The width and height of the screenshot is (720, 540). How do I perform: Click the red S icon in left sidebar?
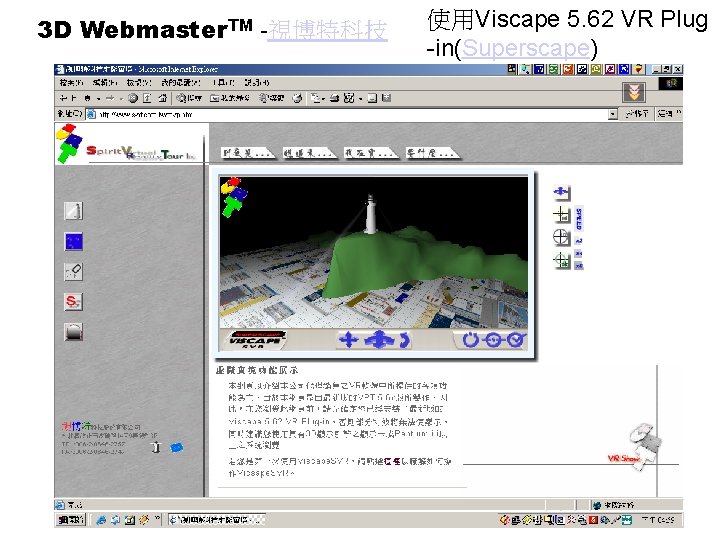pyautogui.click(x=73, y=302)
